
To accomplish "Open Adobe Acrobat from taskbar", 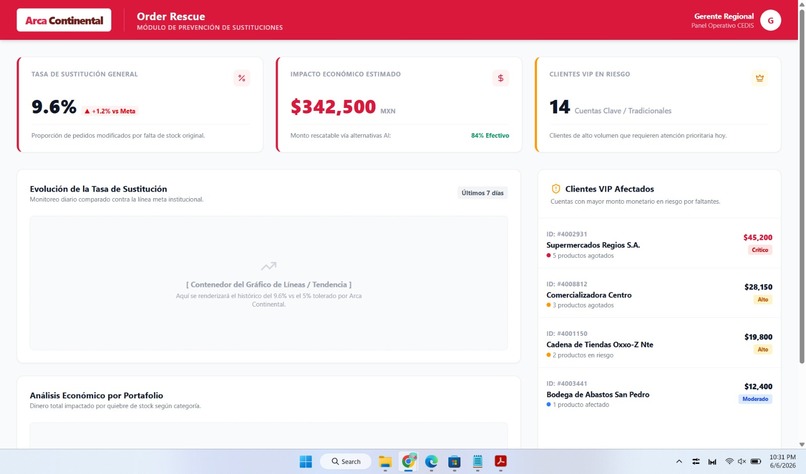I will [501, 462].
